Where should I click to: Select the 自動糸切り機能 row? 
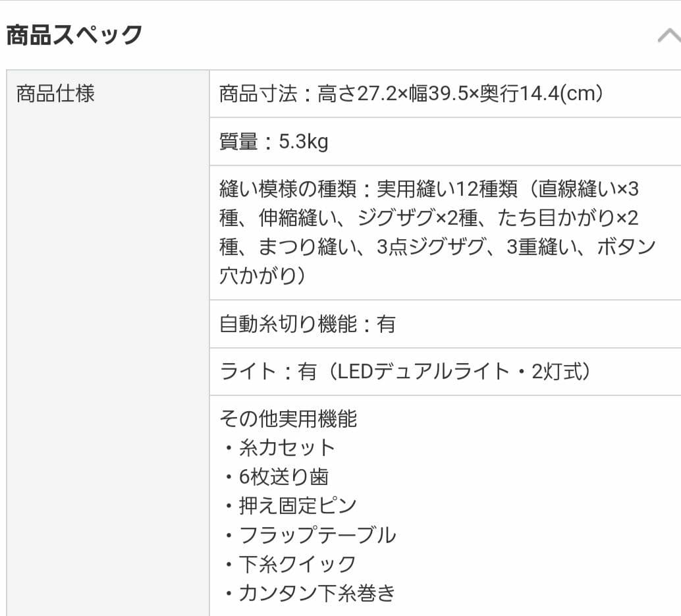[x=310, y=323]
